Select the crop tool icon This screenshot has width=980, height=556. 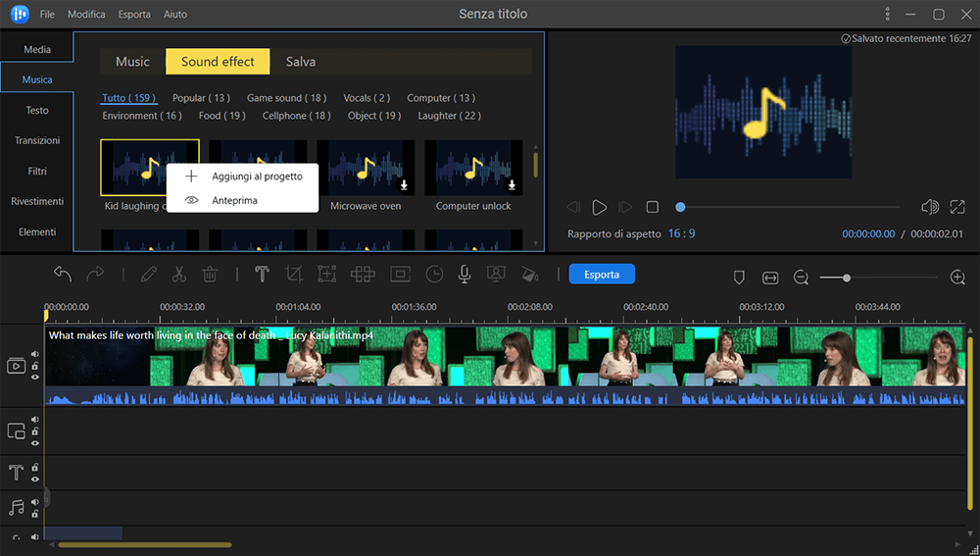point(293,275)
